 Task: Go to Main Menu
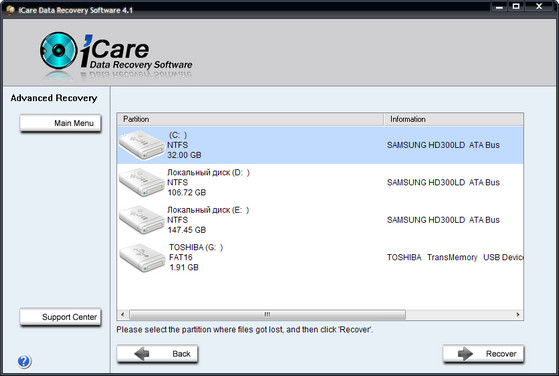click(x=61, y=123)
